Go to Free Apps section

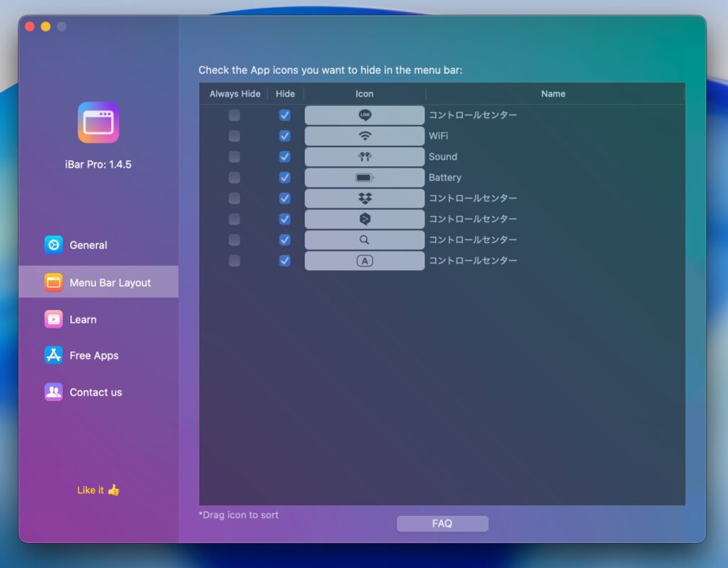point(94,355)
